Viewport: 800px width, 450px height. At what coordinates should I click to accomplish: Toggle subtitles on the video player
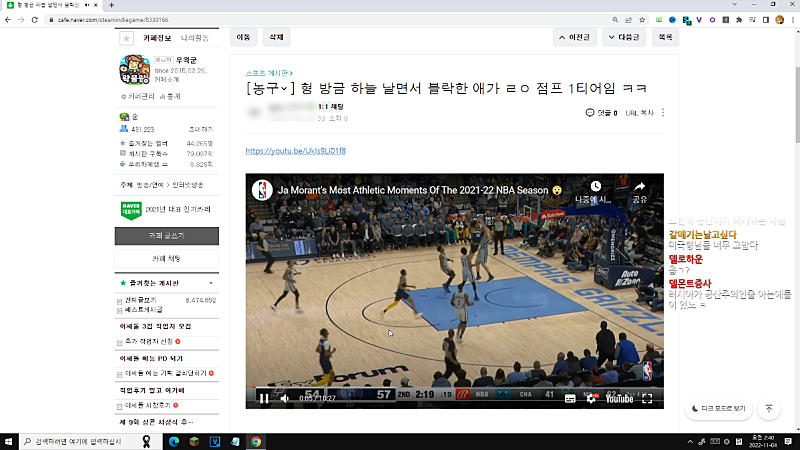[x=569, y=398]
